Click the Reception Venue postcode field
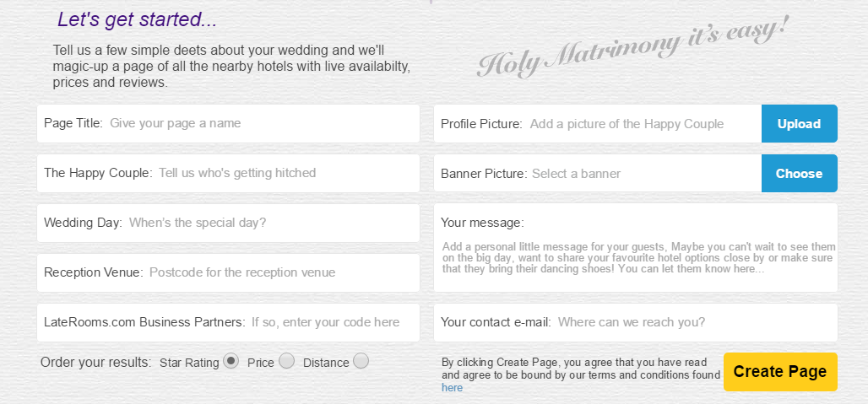The width and height of the screenshot is (868, 404). click(228, 273)
